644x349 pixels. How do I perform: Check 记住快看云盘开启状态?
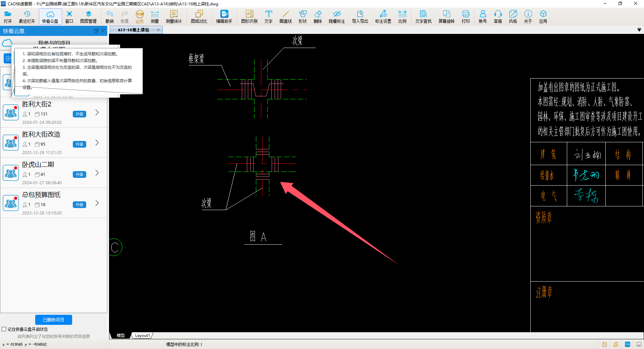[x=4, y=329]
